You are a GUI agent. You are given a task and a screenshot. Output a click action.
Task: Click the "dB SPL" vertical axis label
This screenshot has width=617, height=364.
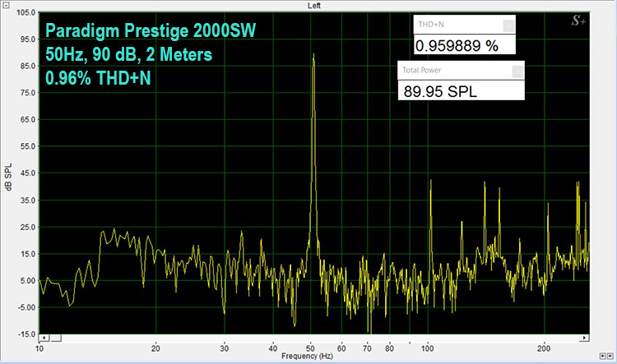point(8,173)
